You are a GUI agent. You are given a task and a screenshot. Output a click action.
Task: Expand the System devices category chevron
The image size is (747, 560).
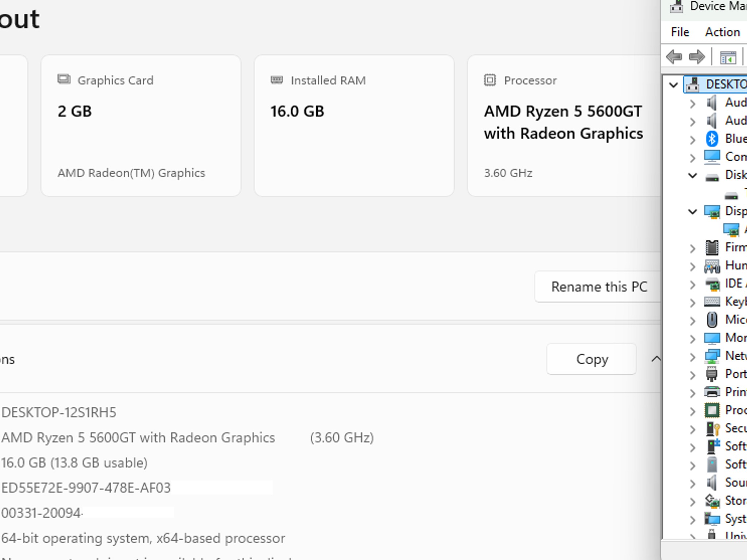click(693, 520)
